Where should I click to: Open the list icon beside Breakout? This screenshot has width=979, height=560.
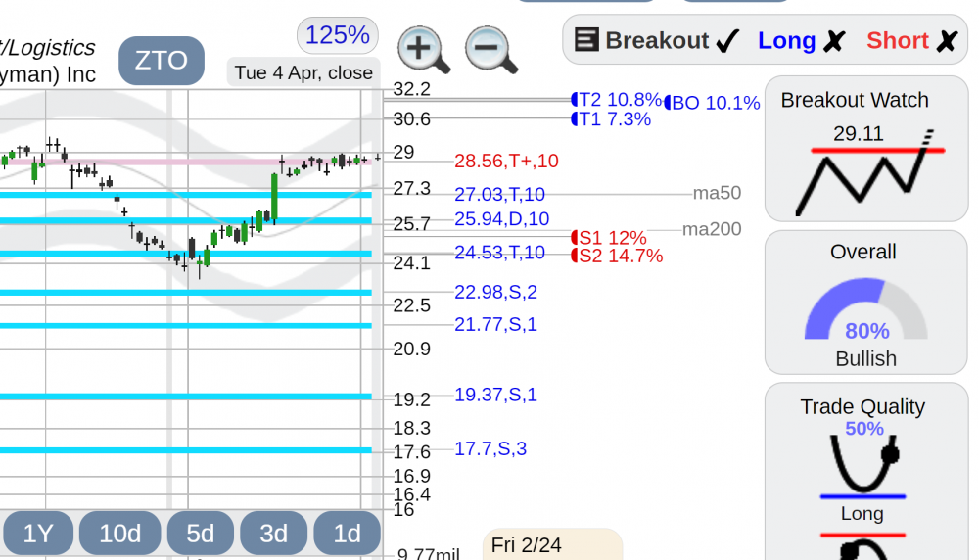pyautogui.click(x=586, y=40)
